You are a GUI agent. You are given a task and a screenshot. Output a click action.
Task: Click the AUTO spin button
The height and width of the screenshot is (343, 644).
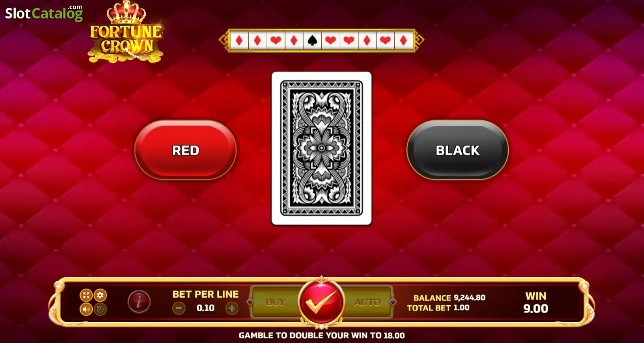click(367, 302)
